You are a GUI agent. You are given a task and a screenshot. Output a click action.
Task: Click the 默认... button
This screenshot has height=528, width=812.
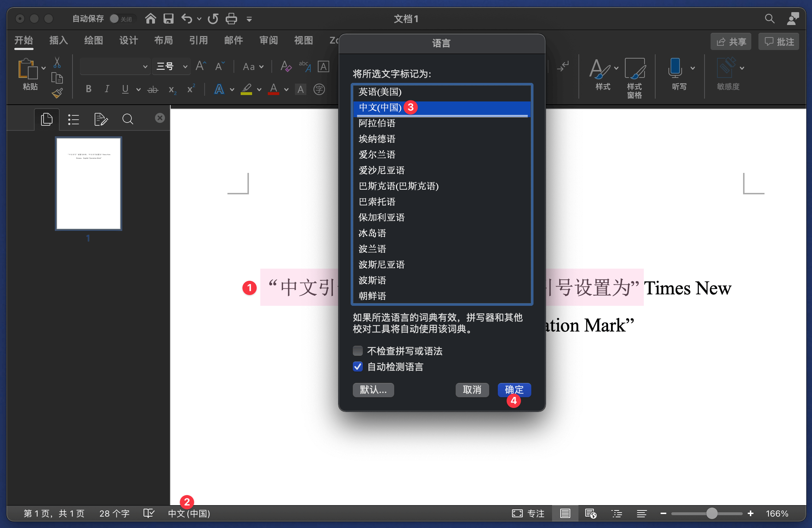coord(373,390)
